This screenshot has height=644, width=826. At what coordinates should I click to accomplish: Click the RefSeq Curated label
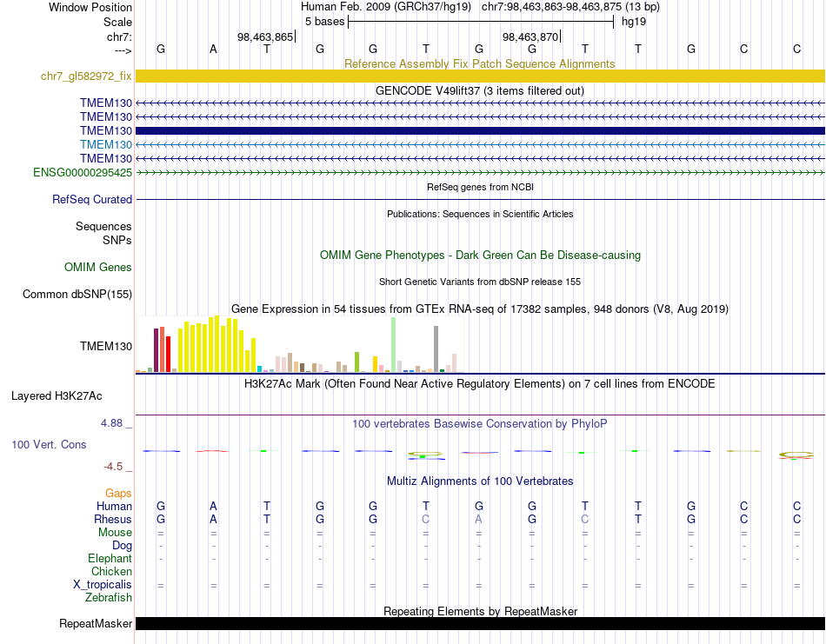click(91, 200)
